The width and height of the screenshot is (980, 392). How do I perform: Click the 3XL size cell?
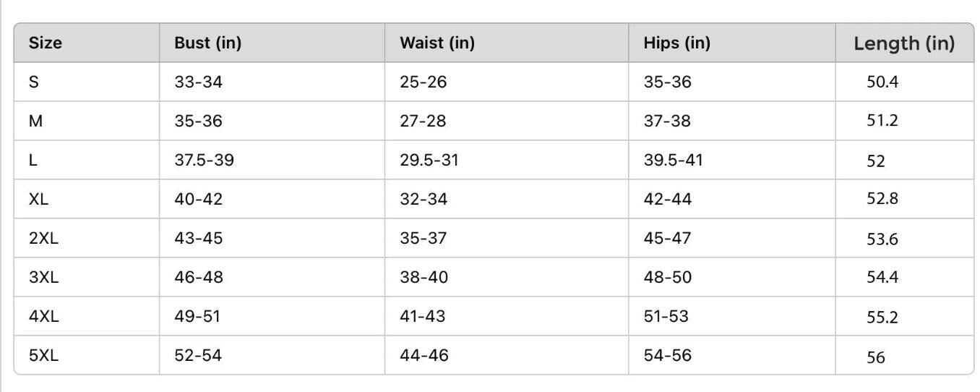[x=43, y=277]
